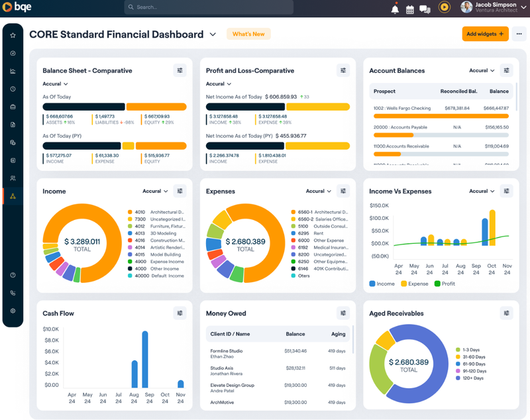
Task: Open the calendar icon in the top bar
Action: (x=411, y=8)
